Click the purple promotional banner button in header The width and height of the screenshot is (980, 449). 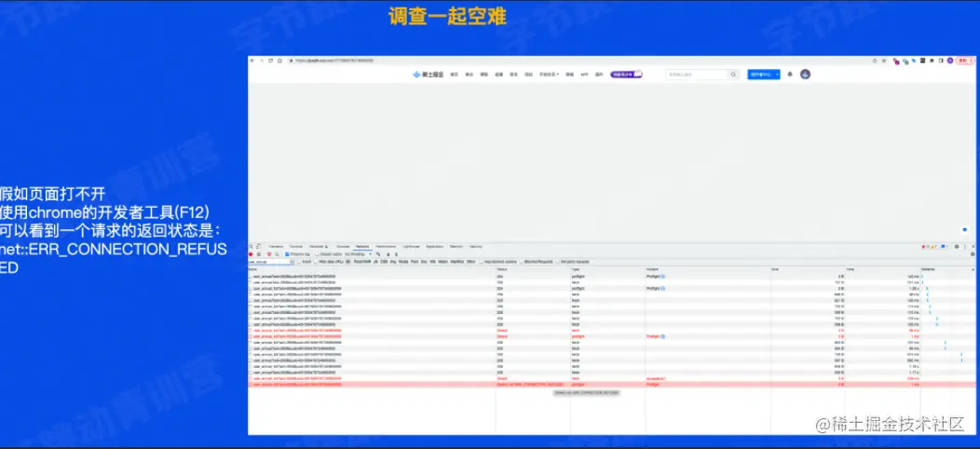click(626, 75)
